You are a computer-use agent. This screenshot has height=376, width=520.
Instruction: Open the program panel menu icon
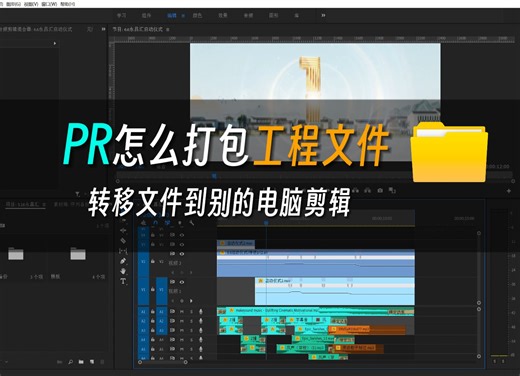point(168,29)
